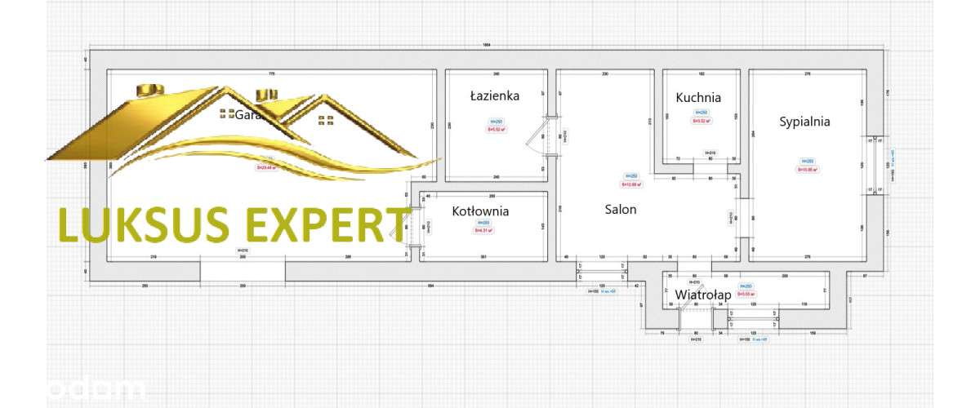Select the Kuchnia room label
This screenshot has height=408, width=980.
coord(698,98)
